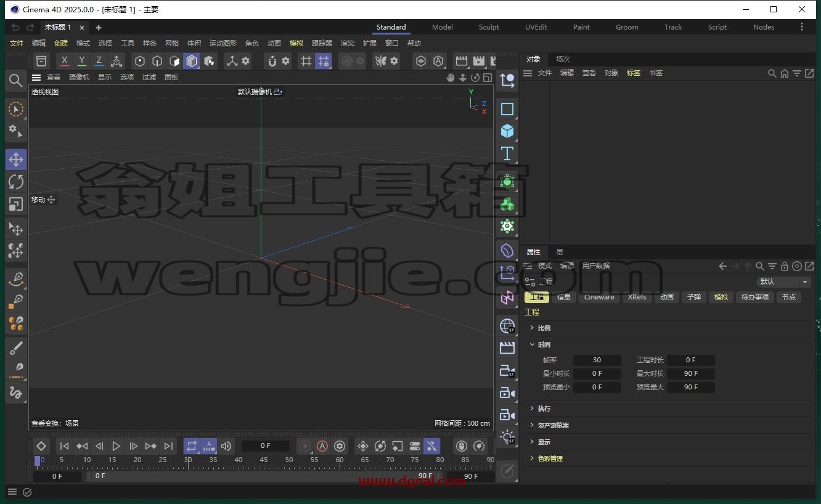Screen dimensions: 821x504
Task: Switch to Points mode
Action: (140, 61)
